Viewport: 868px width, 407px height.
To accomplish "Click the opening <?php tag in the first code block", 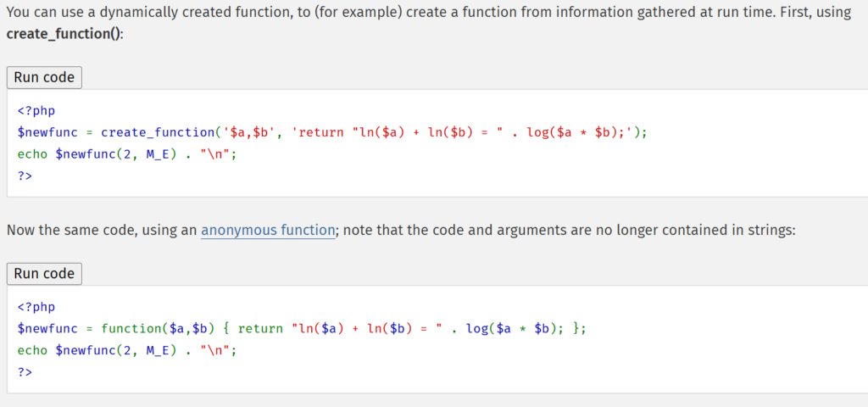I will click(x=36, y=111).
